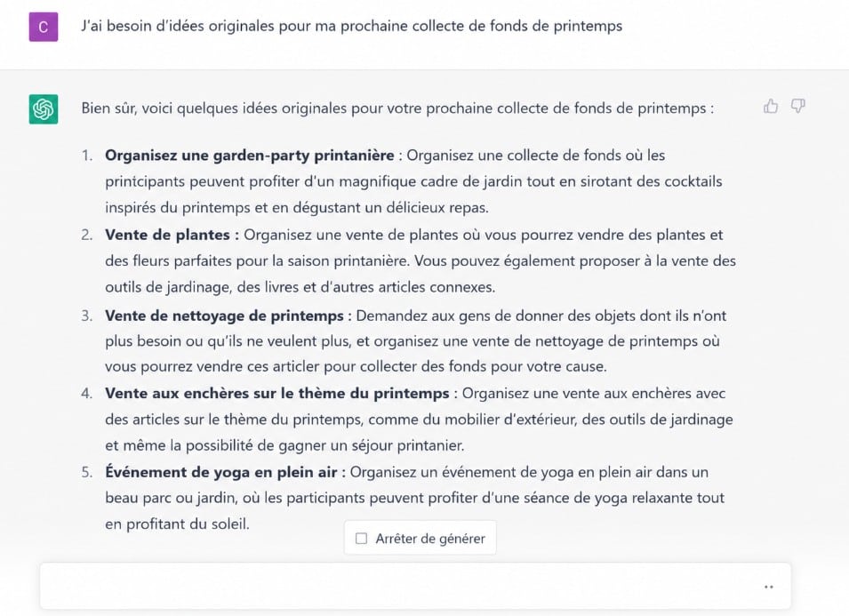The width and height of the screenshot is (849, 616).
Task: Click the bold heading "Vente de plantes"
Action: 168,235
